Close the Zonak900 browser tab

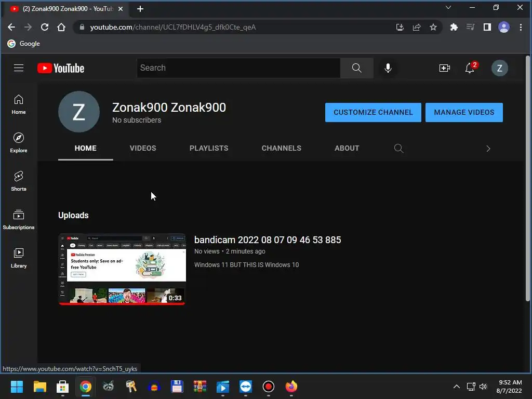point(121,9)
